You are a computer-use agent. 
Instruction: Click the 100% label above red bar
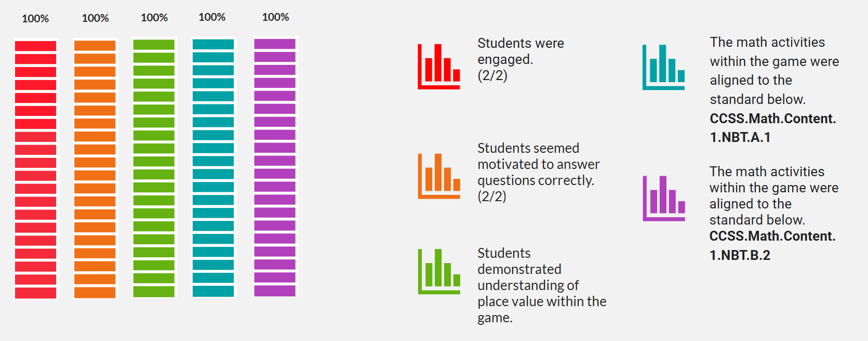coord(35,19)
